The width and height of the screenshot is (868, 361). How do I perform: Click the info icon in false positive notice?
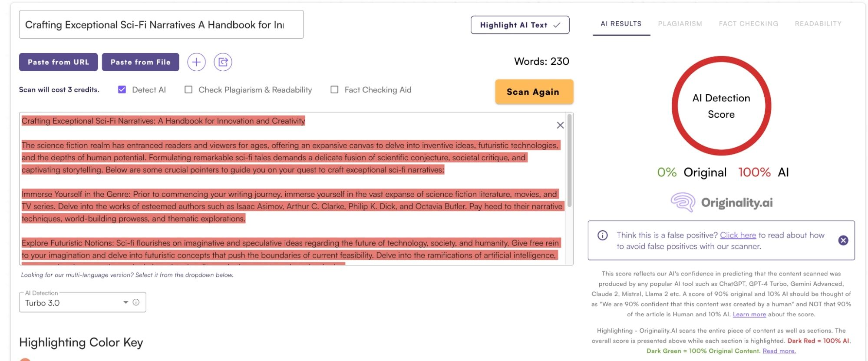click(603, 235)
